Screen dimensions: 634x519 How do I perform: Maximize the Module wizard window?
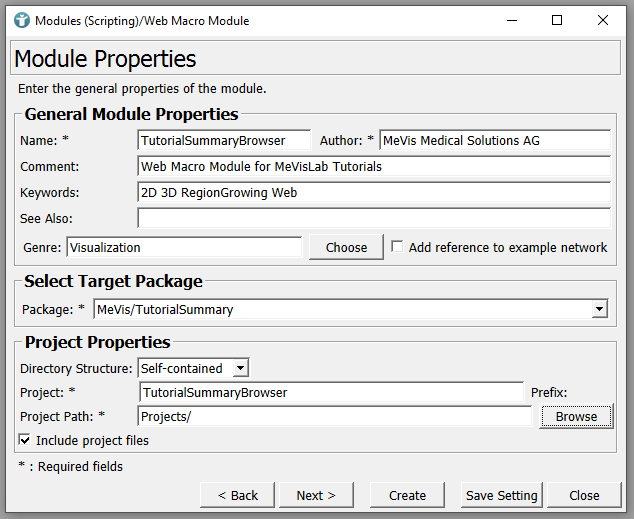tap(557, 20)
